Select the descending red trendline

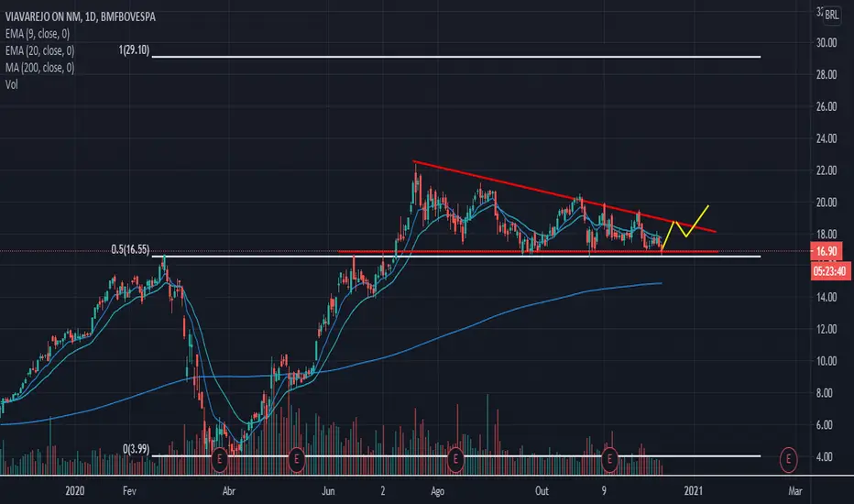[564, 197]
